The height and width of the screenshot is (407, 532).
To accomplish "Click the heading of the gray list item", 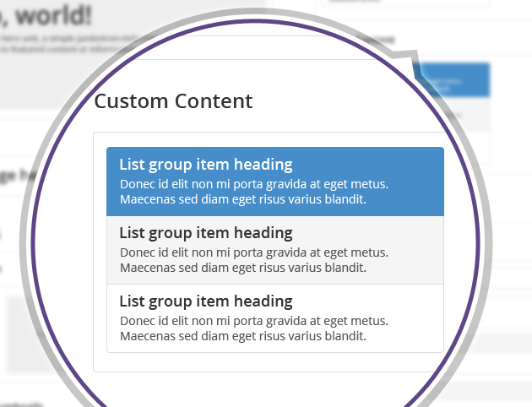I will coord(206,233).
